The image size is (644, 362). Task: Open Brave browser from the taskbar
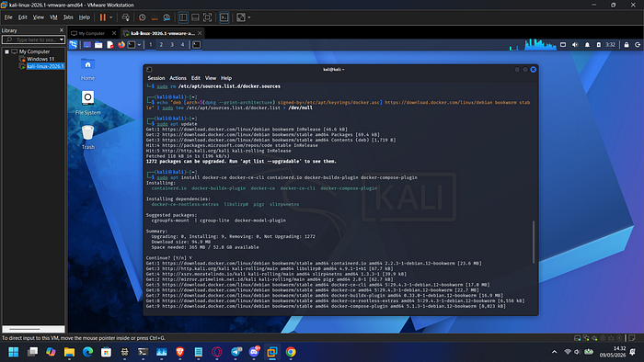click(x=180, y=352)
